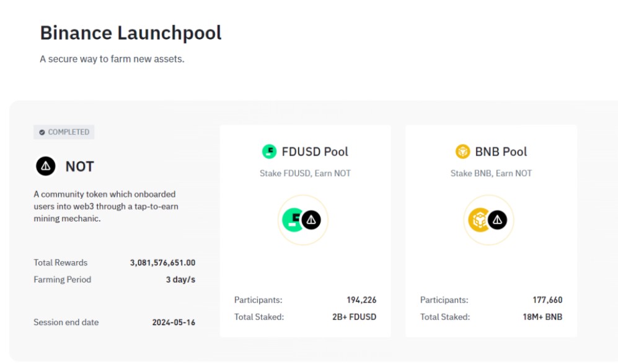Click the '3 day/s' value
Viewport: 618px width, 364px height.
click(x=180, y=279)
